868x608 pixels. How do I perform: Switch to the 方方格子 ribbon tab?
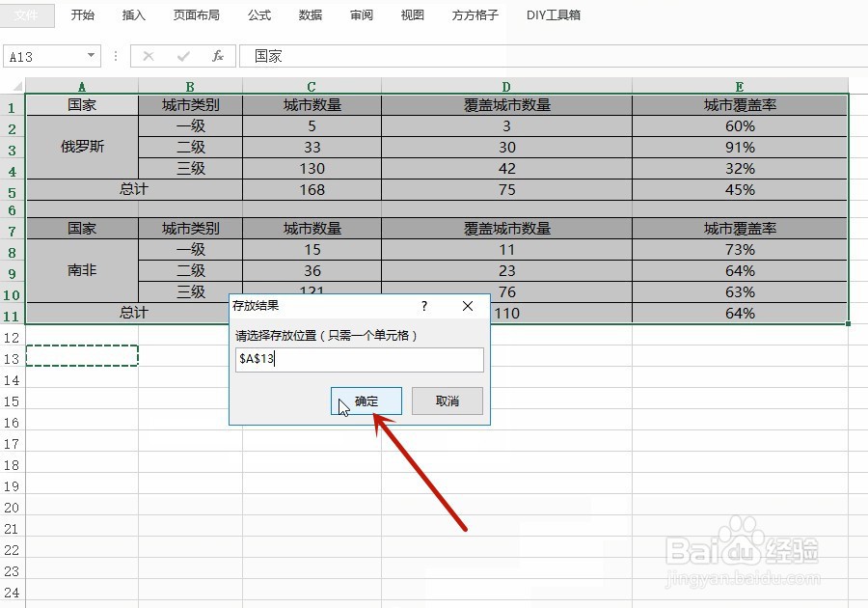pyautogui.click(x=474, y=14)
